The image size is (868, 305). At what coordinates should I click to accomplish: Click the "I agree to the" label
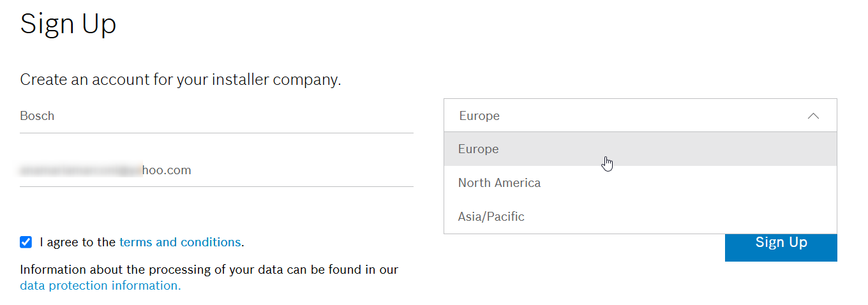(78, 242)
